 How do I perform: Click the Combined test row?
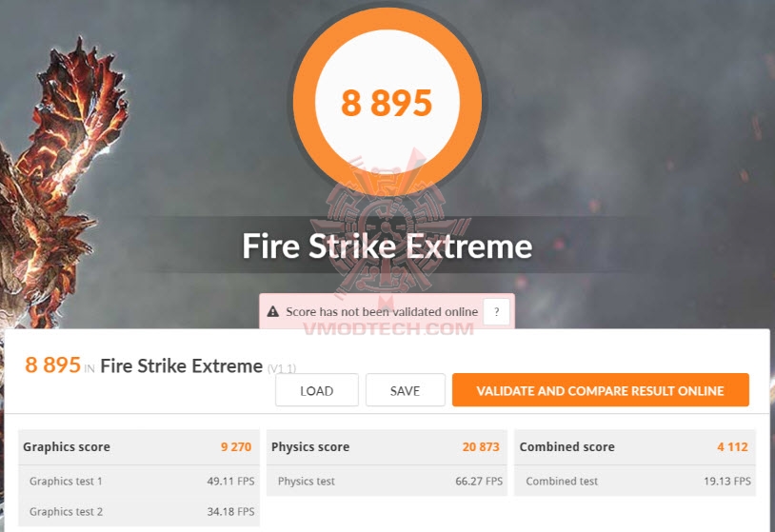point(635,481)
